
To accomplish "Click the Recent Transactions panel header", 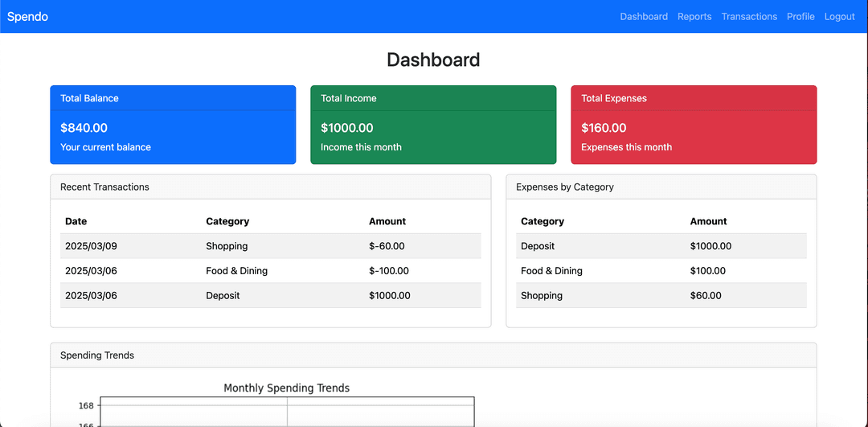I will point(271,187).
